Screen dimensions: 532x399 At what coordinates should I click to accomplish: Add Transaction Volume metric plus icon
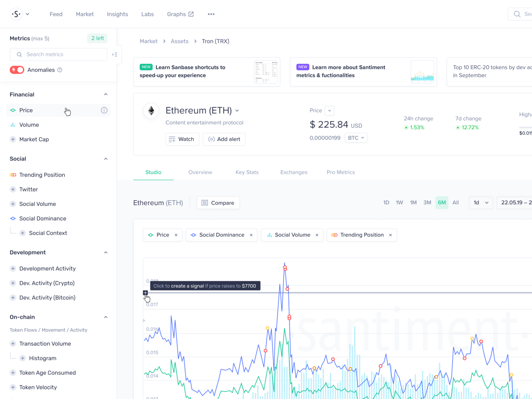point(13,343)
